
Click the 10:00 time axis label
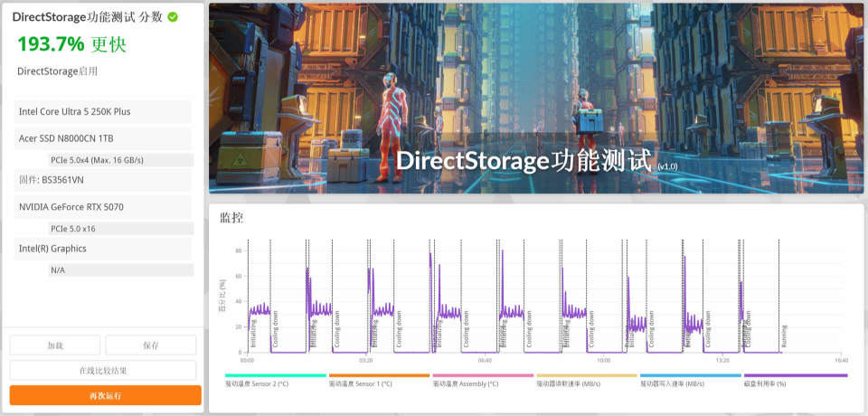coord(603,360)
